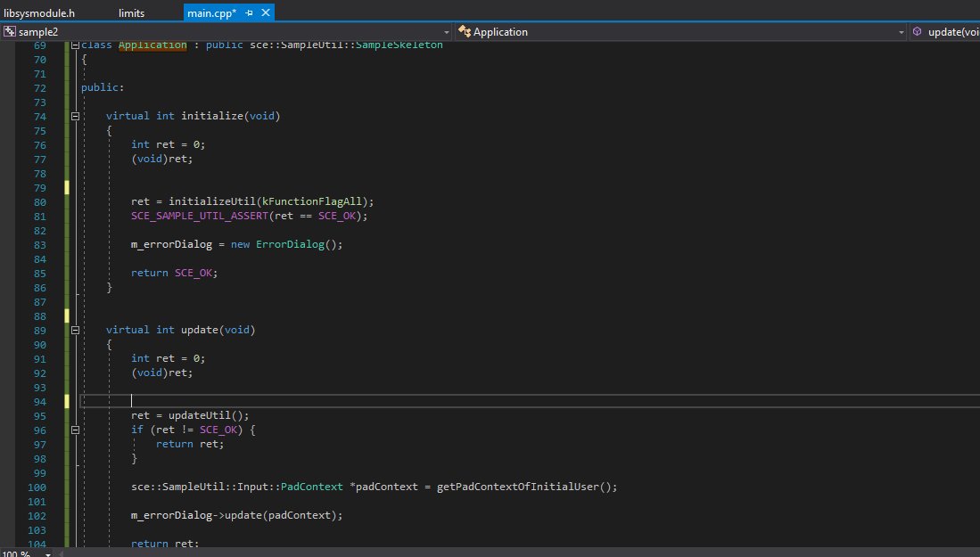
Task: Click line number 80 in the margin
Action: [40, 202]
